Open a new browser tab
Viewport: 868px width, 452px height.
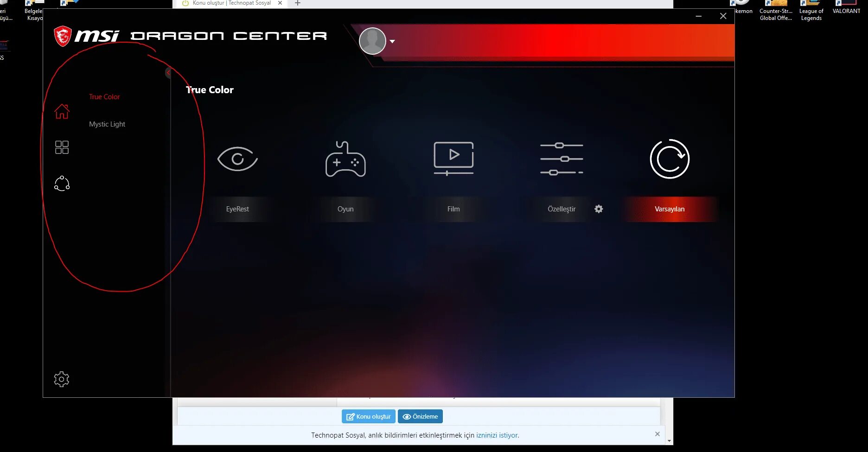click(x=298, y=3)
